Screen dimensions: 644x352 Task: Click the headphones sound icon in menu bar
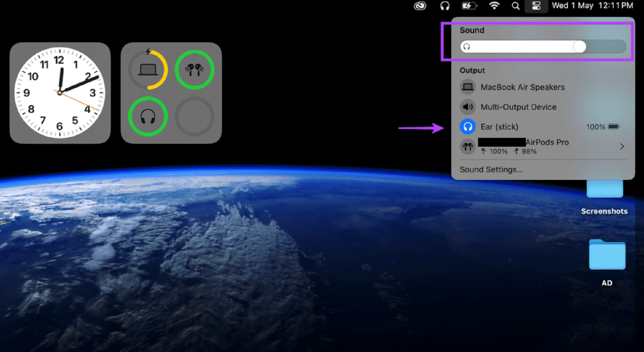(445, 6)
